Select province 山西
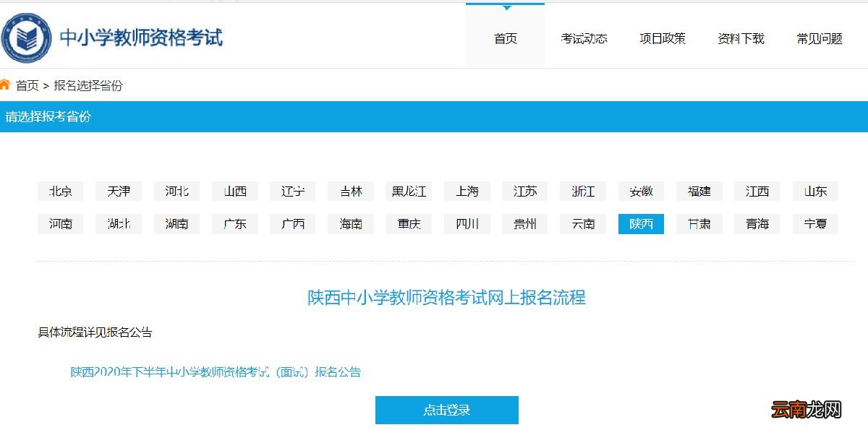 tap(235, 192)
